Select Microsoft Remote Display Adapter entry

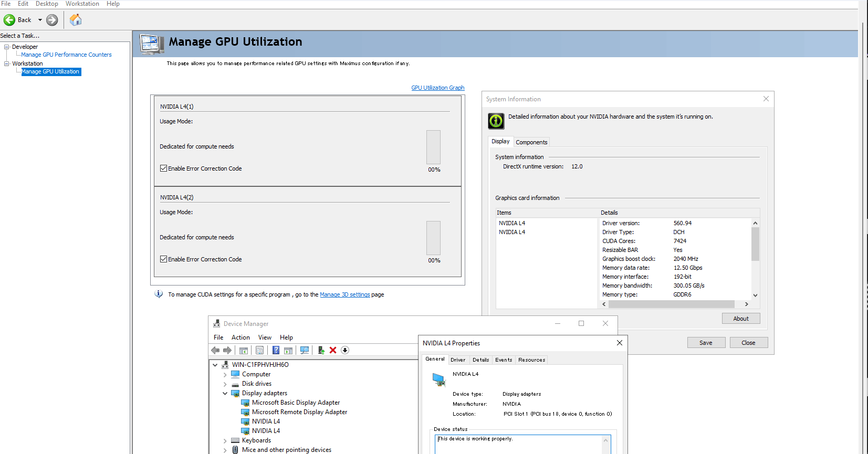coord(299,412)
